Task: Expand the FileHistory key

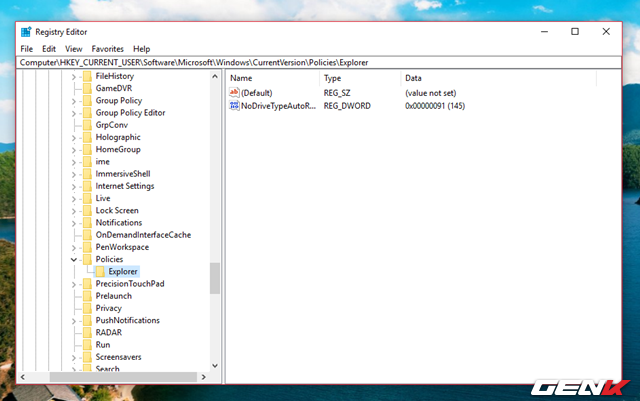Action: tap(74, 77)
